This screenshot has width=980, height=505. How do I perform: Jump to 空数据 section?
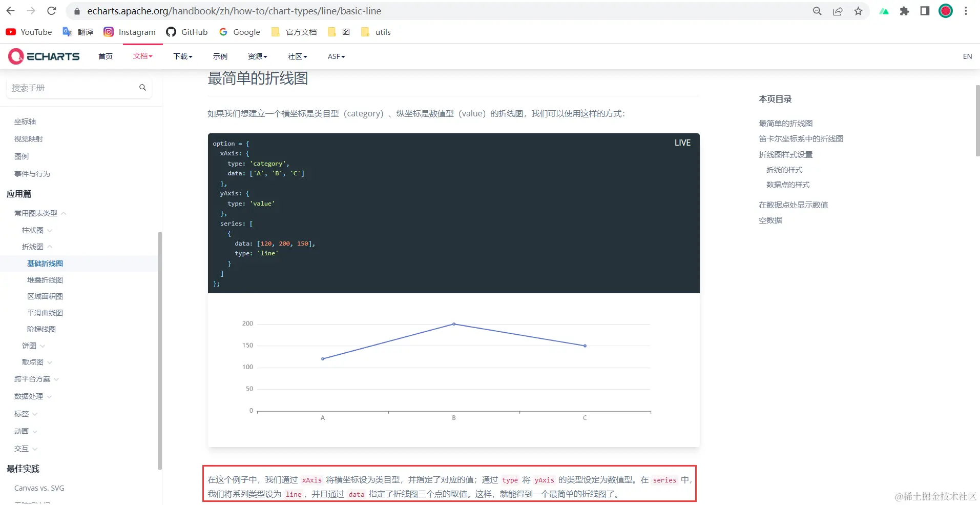click(770, 220)
